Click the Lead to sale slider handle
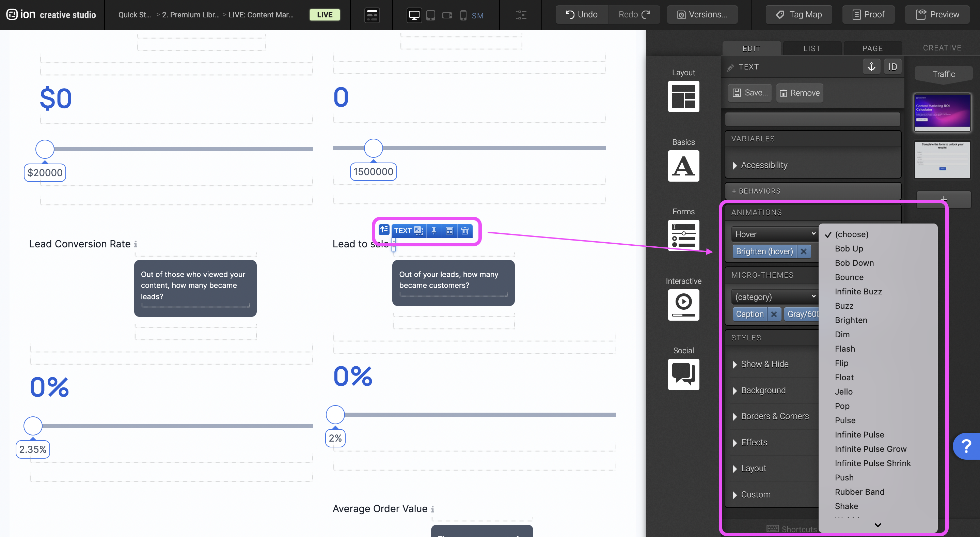Image resolution: width=980 pixels, height=537 pixels. coord(335,414)
